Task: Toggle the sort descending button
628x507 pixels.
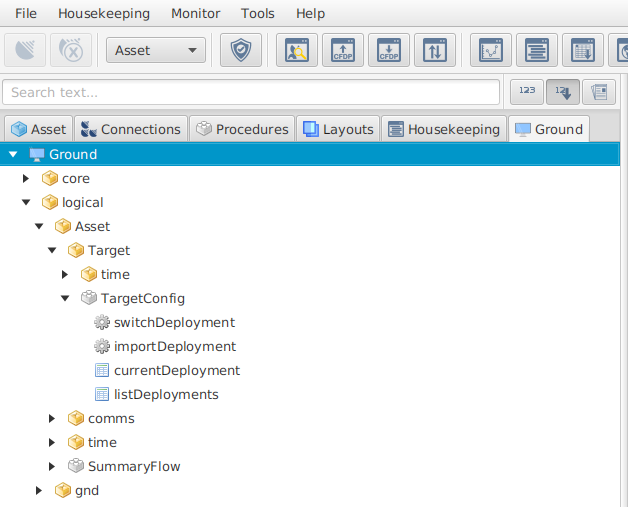Action: coord(563,92)
